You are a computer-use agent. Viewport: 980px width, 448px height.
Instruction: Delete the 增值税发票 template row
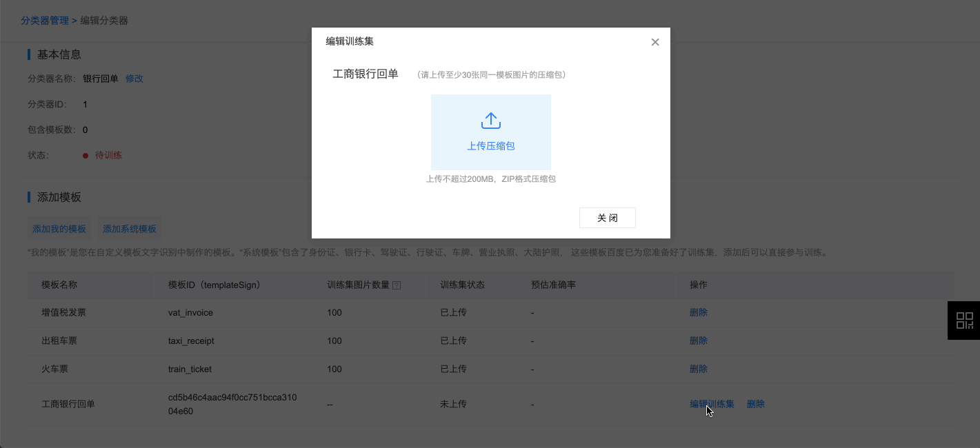(x=699, y=312)
